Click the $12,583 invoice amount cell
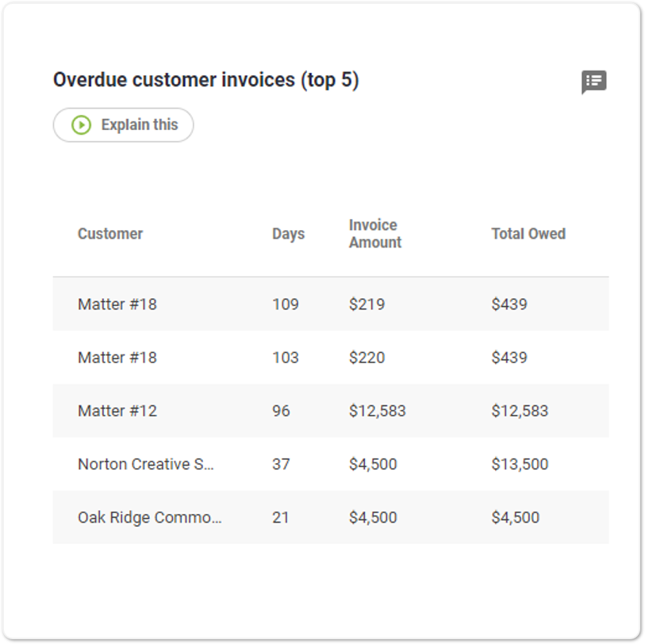The width and height of the screenshot is (645, 644). pos(377,411)
